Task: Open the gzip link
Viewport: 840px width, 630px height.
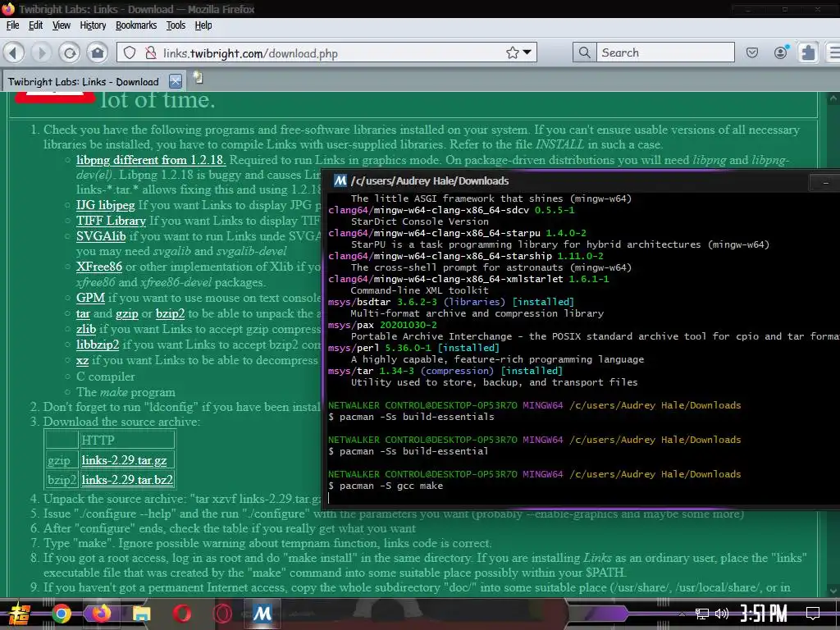Action: click(x=127, y=314)
